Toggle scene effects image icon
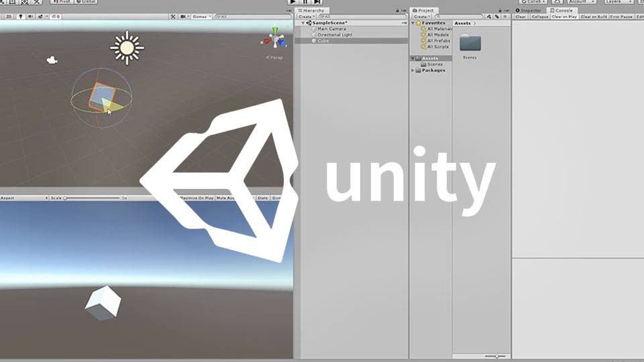 click(40, 17)
